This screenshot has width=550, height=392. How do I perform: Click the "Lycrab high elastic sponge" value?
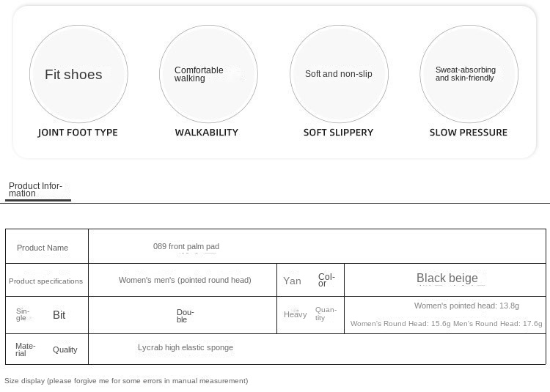tap(186, 347)
